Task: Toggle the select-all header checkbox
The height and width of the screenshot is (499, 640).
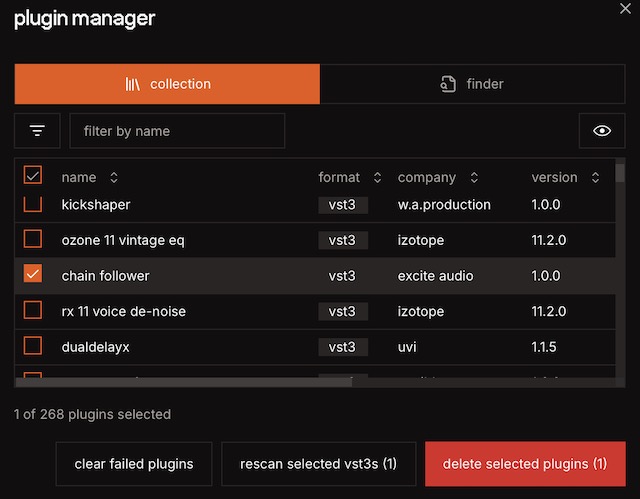Action: 33,176
